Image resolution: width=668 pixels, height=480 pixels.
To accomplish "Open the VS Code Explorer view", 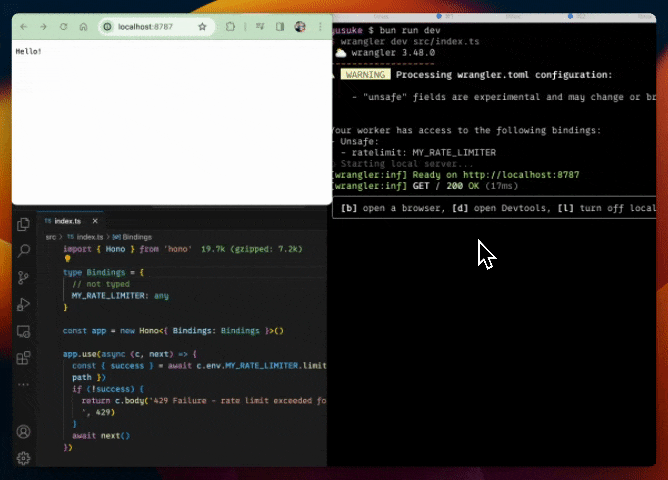I will coord(23,224).
